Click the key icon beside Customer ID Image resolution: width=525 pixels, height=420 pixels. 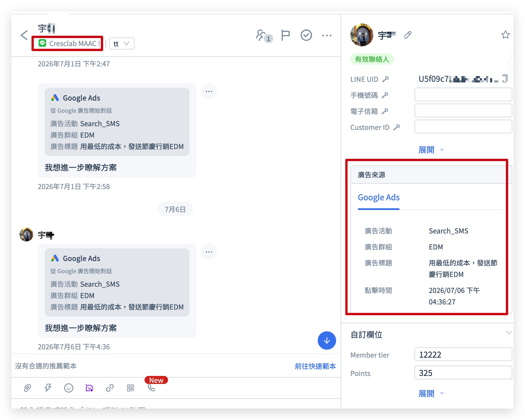coord(396,127)
